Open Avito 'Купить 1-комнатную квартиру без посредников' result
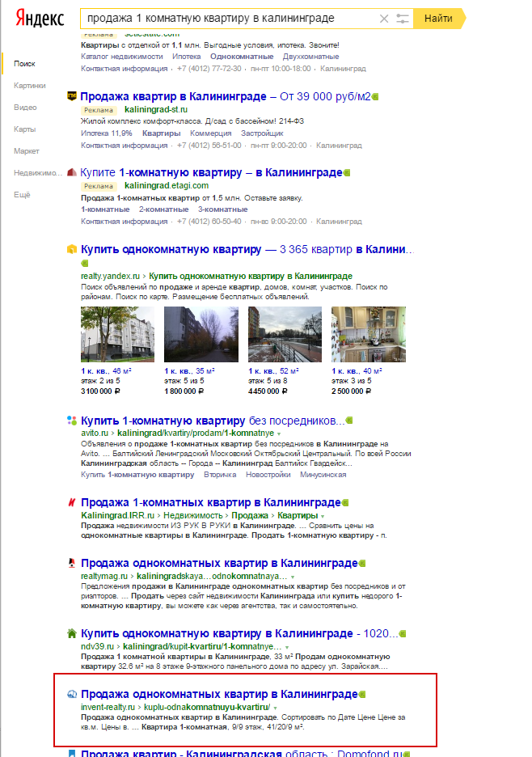 point(213,421)
